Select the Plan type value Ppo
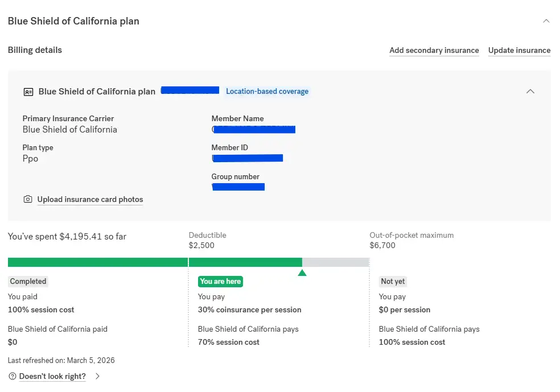The width and height of the screenshot is (560, 392). click(x=30, y=159)
